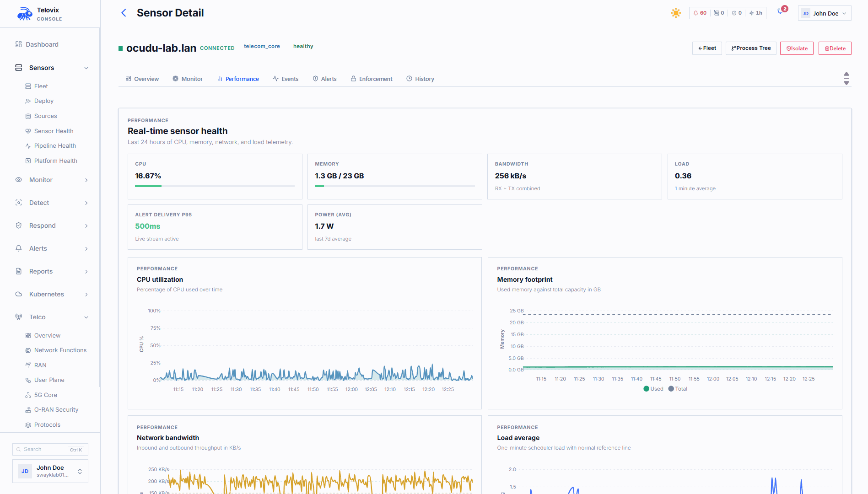This screenshot has height=494, width=868.
Task: Expand the Monitor sidebar section
Action: 51,180
